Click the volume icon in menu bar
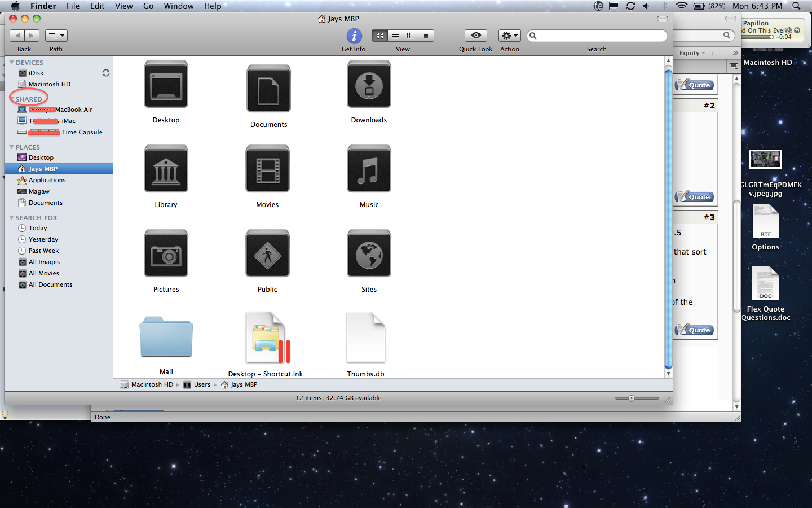The height and width of the screenshot is (508, 812). click(646, 6)
